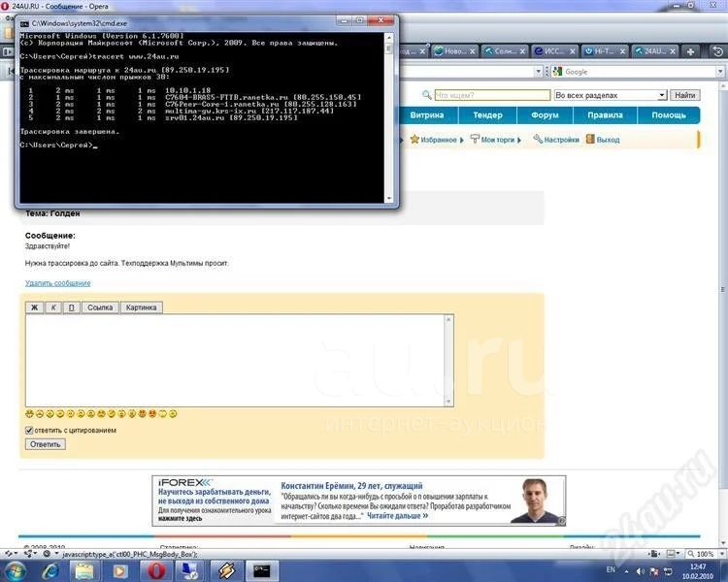Click page vertical scrollbar up arrow
Viewport: 728px width, 582px height.
click(723, 86)
